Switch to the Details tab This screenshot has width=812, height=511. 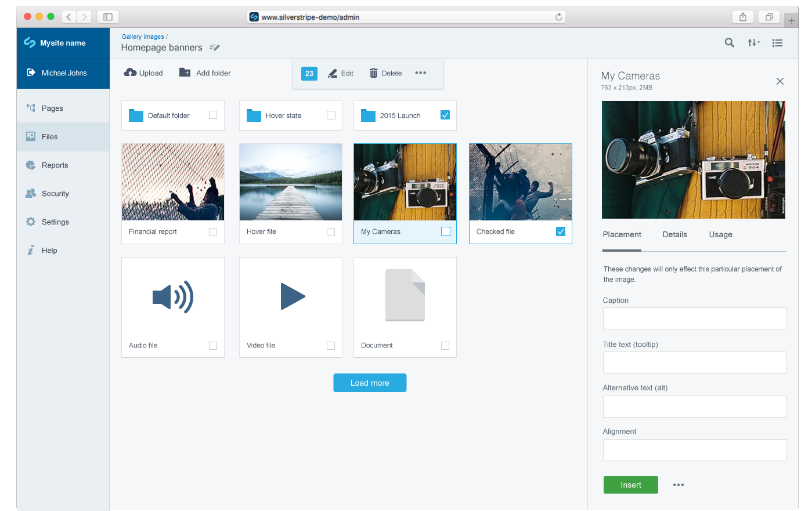(674, 234)
